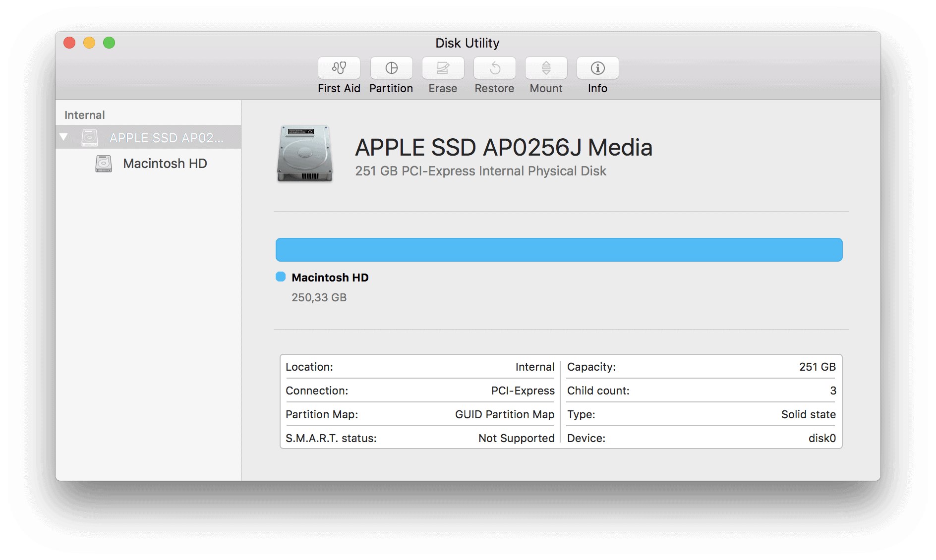Open the Info toolbar button

coord(597,68)
